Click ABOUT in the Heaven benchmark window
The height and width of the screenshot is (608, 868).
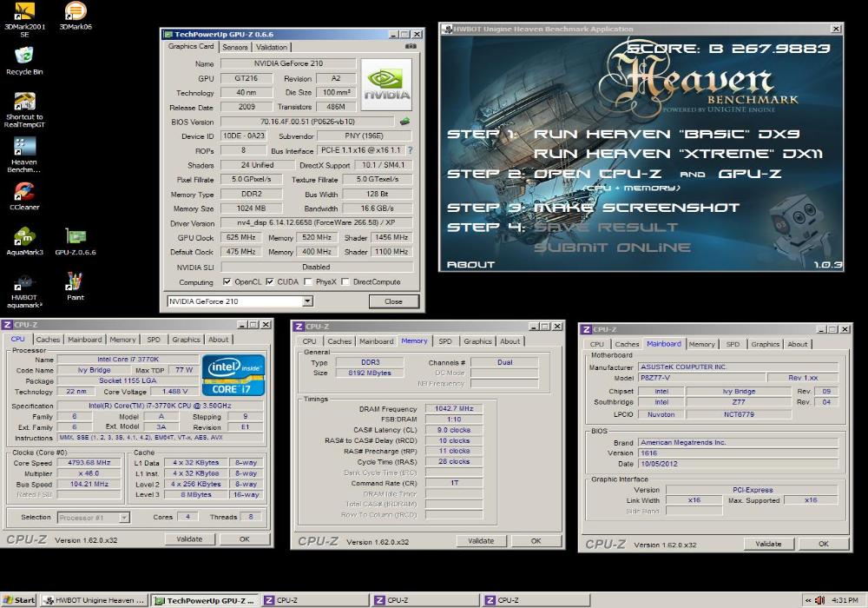470,265
